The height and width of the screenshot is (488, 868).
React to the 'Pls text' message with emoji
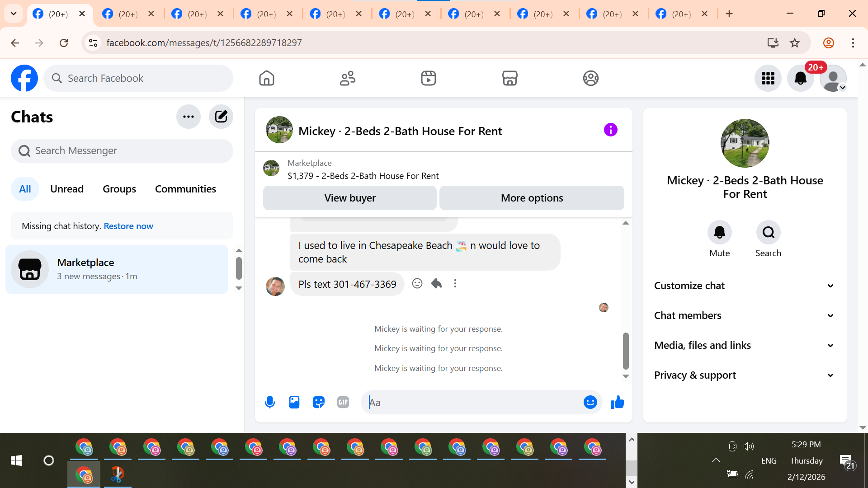[417, 283]
